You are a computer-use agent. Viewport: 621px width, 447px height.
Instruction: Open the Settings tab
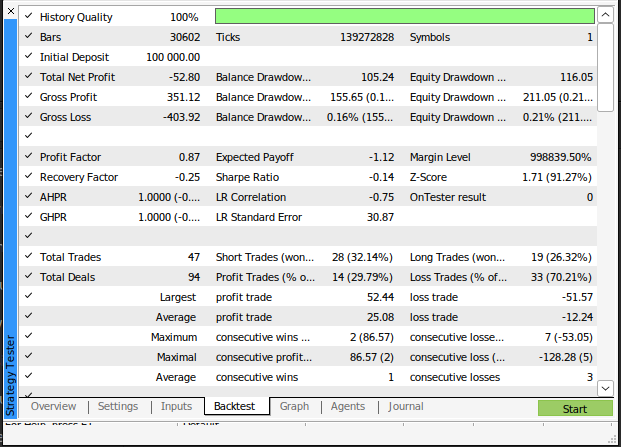118,406
